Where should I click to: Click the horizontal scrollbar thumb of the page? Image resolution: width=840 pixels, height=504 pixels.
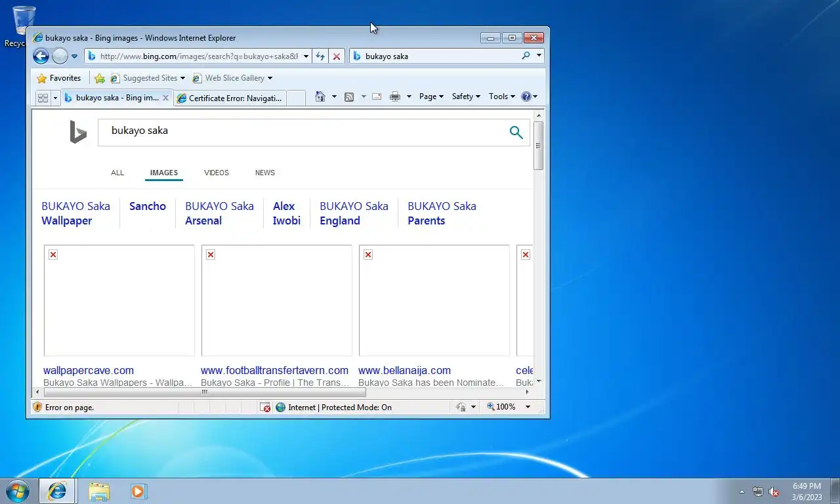tap(205, 392)
